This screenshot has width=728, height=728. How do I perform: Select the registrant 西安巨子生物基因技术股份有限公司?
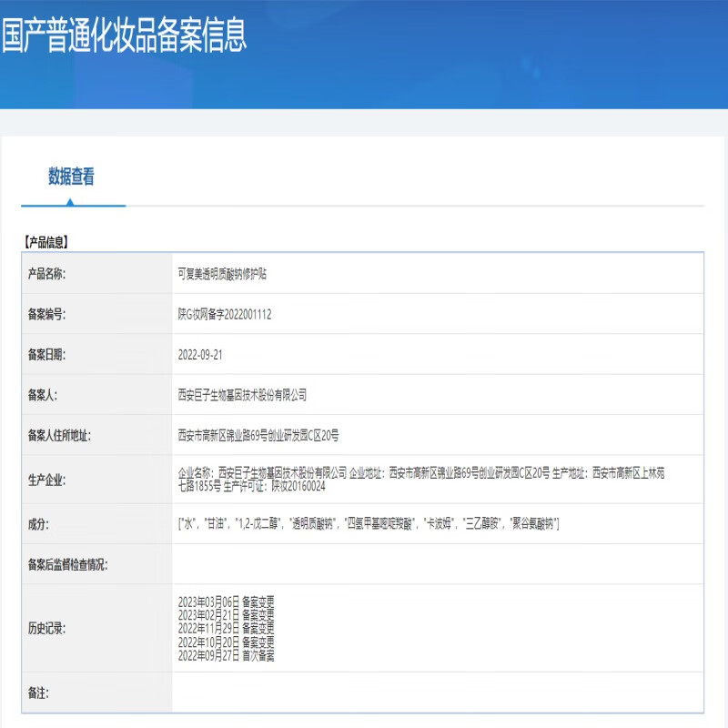(x=242, y=395)
